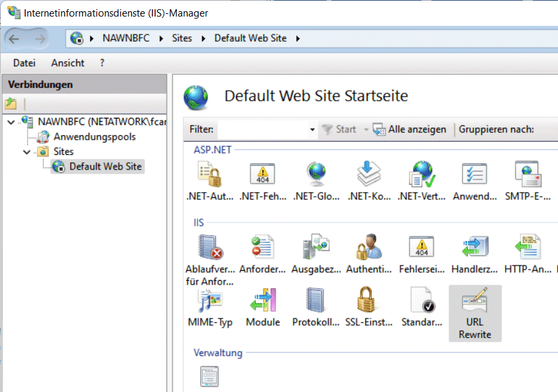Image resolution: width=558 pixels, height=392 pixels.
Task: Open the Filter dropdown arrow
Action: click(312, 130)
